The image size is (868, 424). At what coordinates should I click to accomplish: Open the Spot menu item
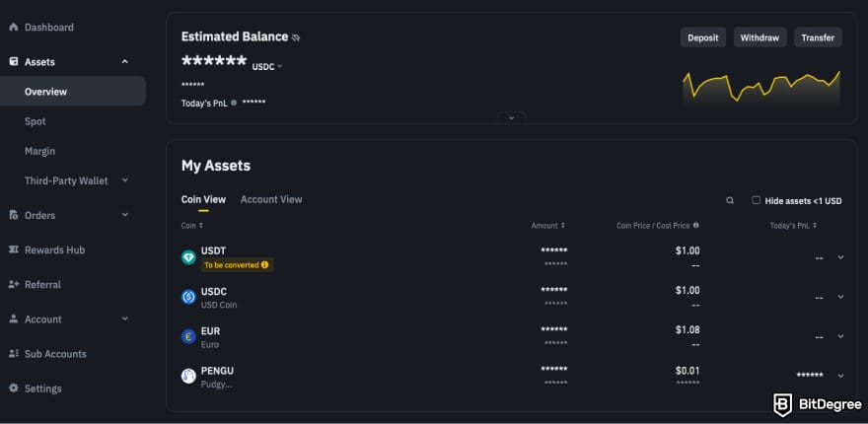[35, 121]
